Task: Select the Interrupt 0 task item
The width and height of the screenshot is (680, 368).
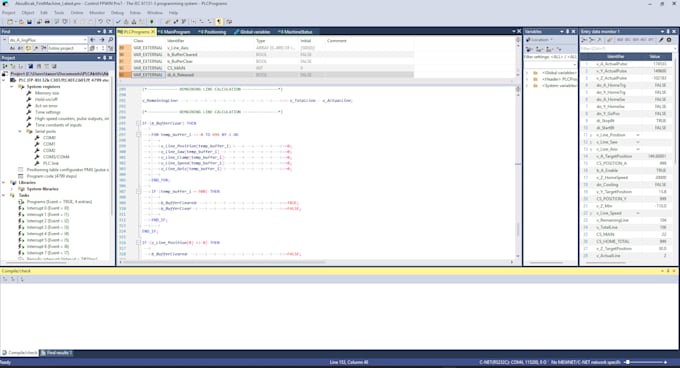Action: 48,208
